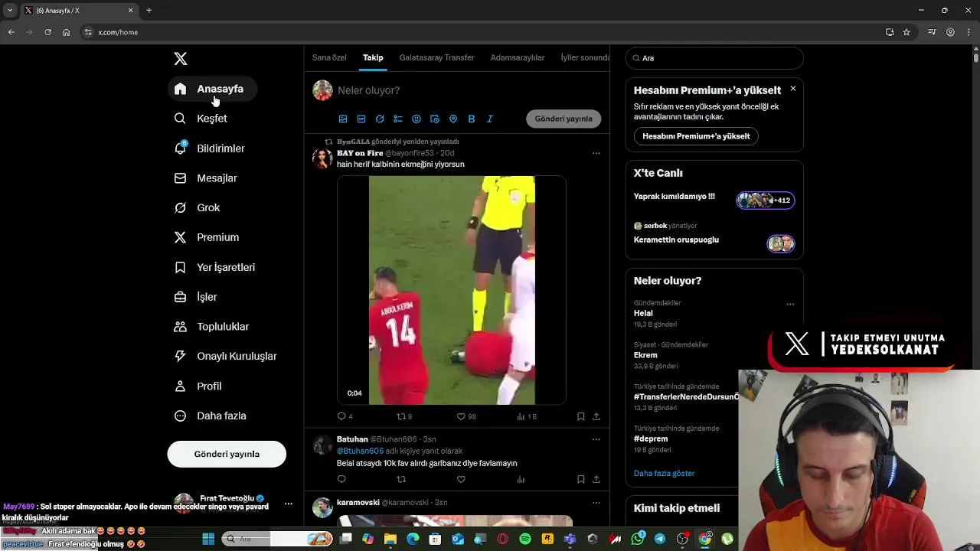
Task: Like Batuhan's post
Action: tap(461, 479)
